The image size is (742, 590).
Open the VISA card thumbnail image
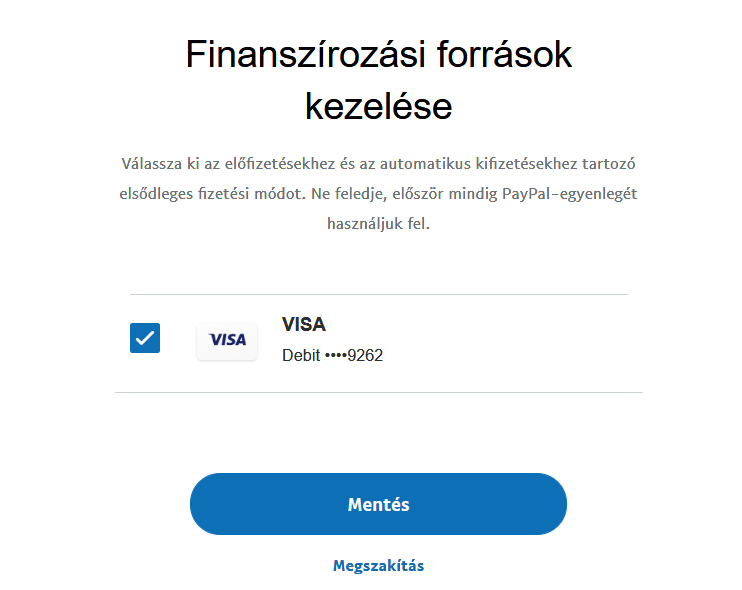(x=227, y=340)
